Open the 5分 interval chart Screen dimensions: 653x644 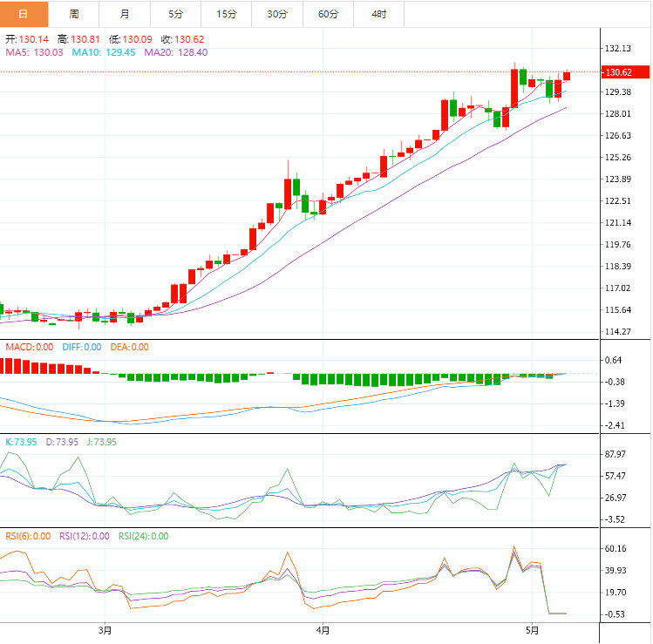click(175, 14)
